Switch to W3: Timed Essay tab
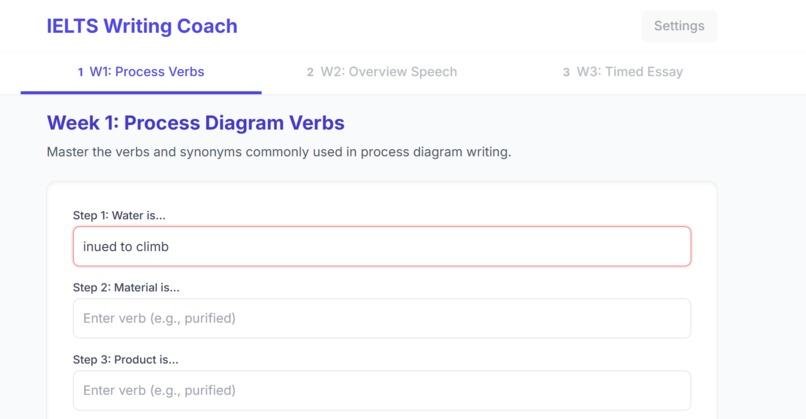This screenshot has height=419, width=806. tap(622, 72)
